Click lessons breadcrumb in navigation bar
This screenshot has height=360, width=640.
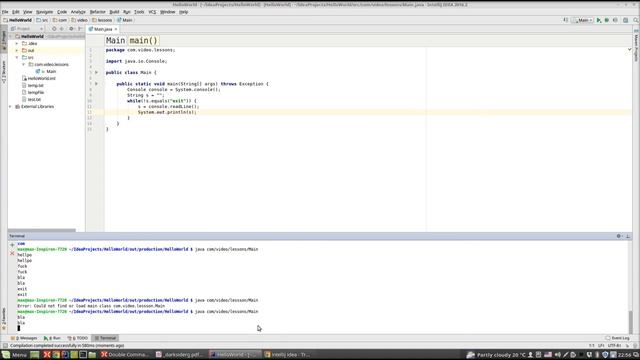(102, 20)
